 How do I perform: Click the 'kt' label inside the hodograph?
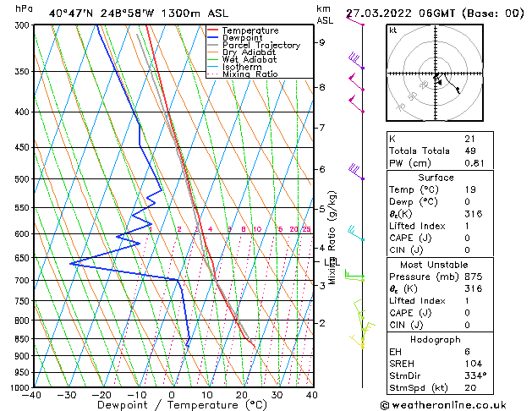pyautogui.click(x=393, y=30)
